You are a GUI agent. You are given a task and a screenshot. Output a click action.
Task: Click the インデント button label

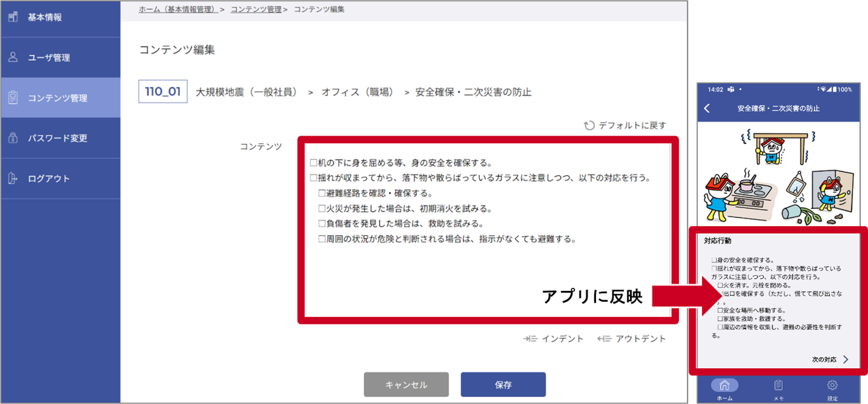563,339
